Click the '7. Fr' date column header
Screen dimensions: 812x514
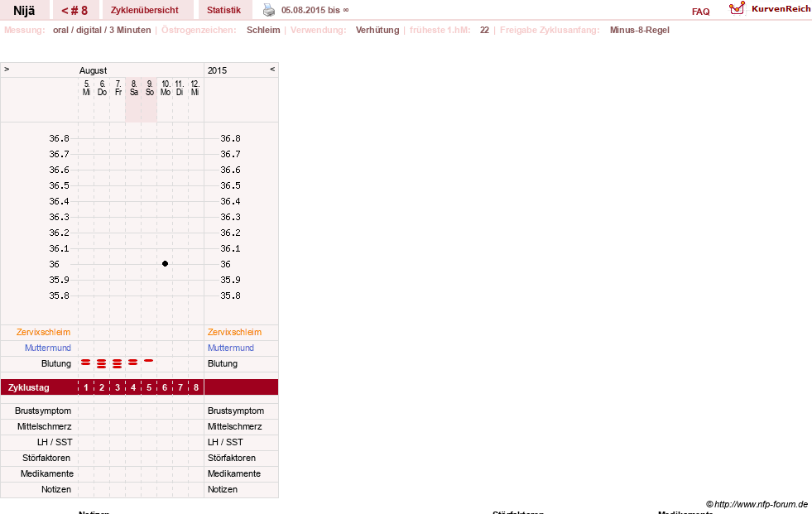coord(118,88)
